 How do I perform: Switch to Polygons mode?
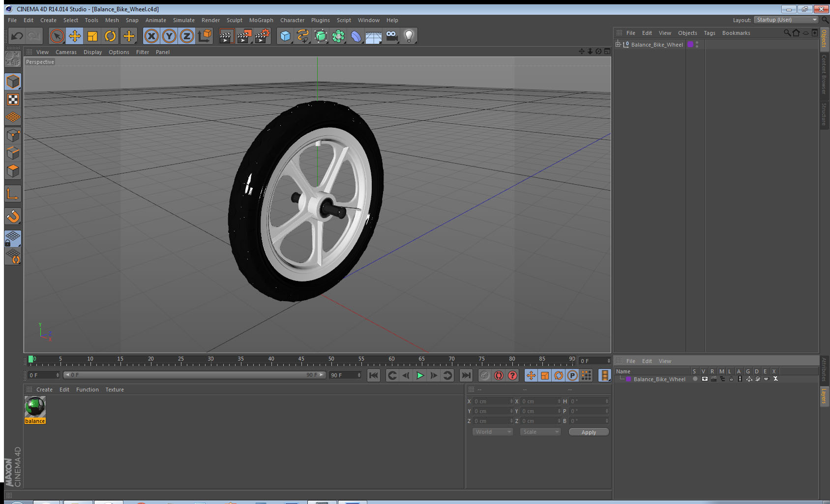click(13, 171)
